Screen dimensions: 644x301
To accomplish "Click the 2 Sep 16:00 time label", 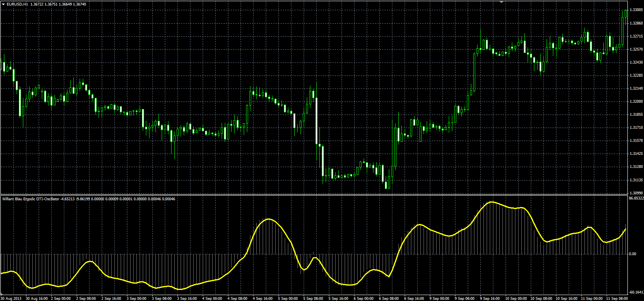I will coord(112,299).
